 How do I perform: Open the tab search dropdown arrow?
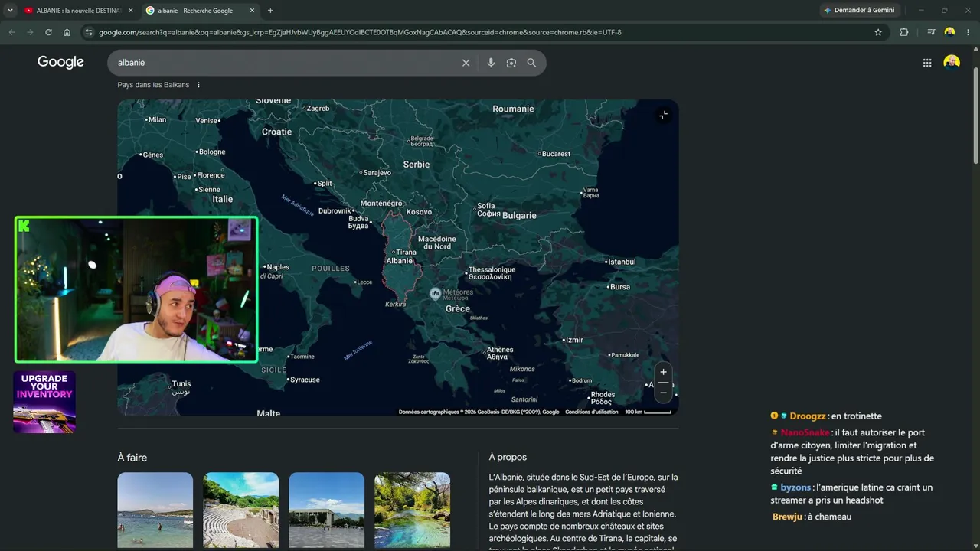10,10
